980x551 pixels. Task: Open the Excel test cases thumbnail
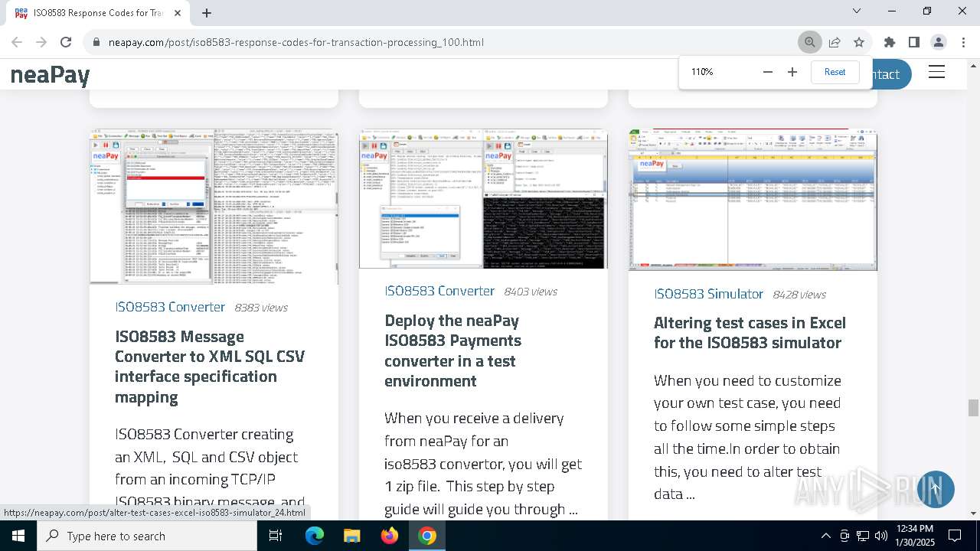pos(753,200)
